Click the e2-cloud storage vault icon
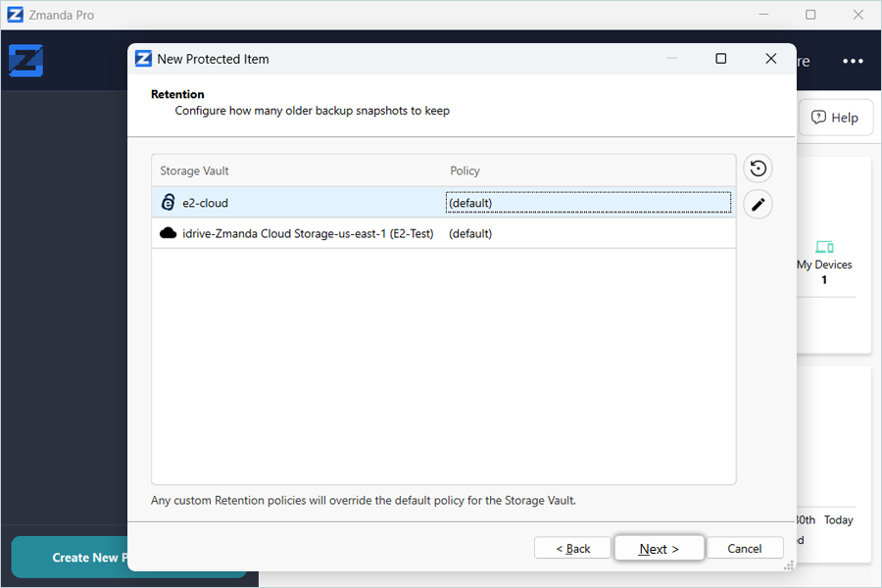Image resolution: width=882 pixels, height=588 pixels. click(x=168, y=203)
